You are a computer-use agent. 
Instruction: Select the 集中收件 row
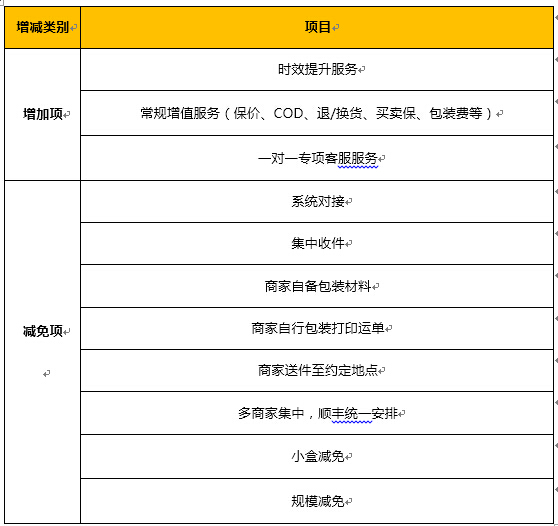point(317,243)
